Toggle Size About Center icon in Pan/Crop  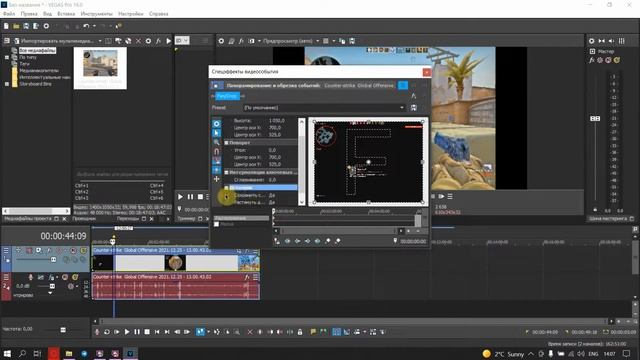click(x=217, y=170)
